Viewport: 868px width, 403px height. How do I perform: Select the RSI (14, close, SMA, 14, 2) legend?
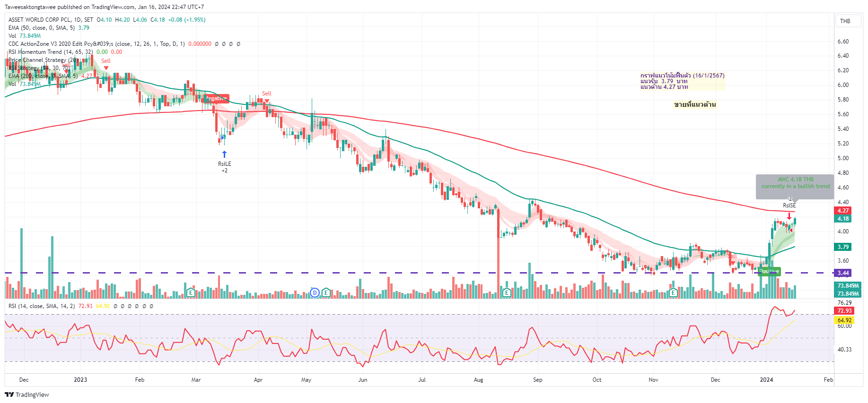(42, 306)
